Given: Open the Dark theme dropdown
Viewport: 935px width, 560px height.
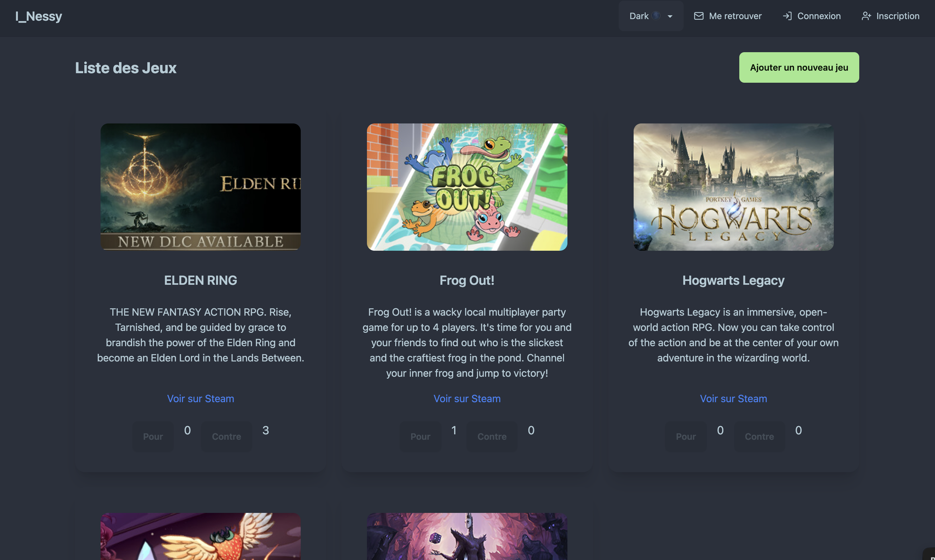Looking at the screenshot, I should (x=651, y=16).
